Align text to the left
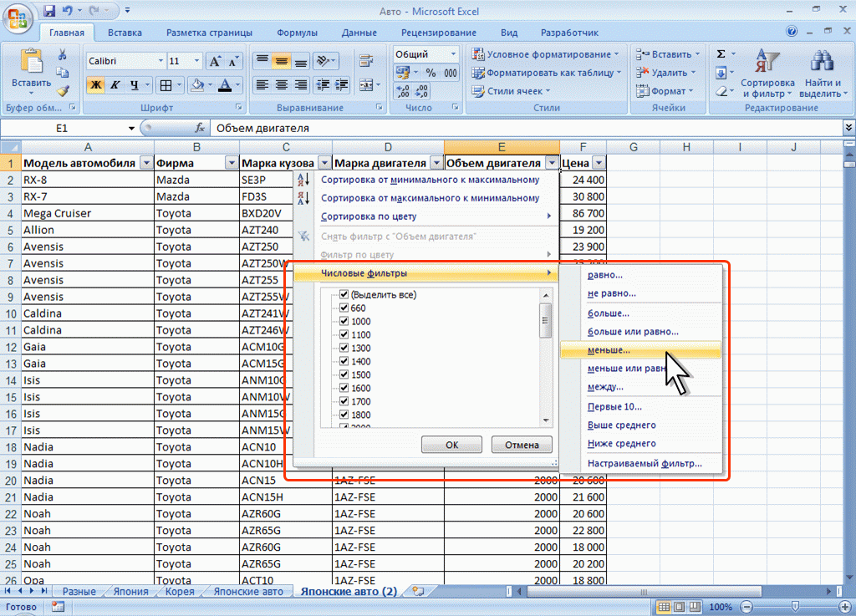Viewport: 856px width, 616px height. coord(262,84)
